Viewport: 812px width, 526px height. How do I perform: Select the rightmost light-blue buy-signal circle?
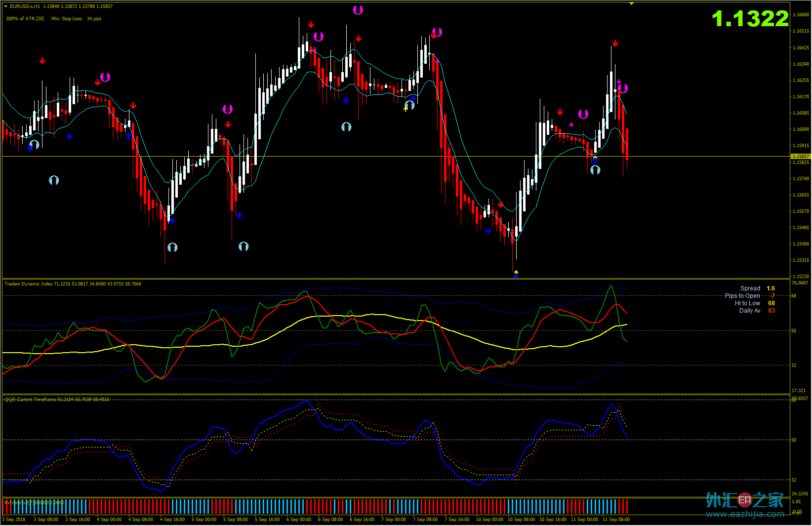coord(595,170)
